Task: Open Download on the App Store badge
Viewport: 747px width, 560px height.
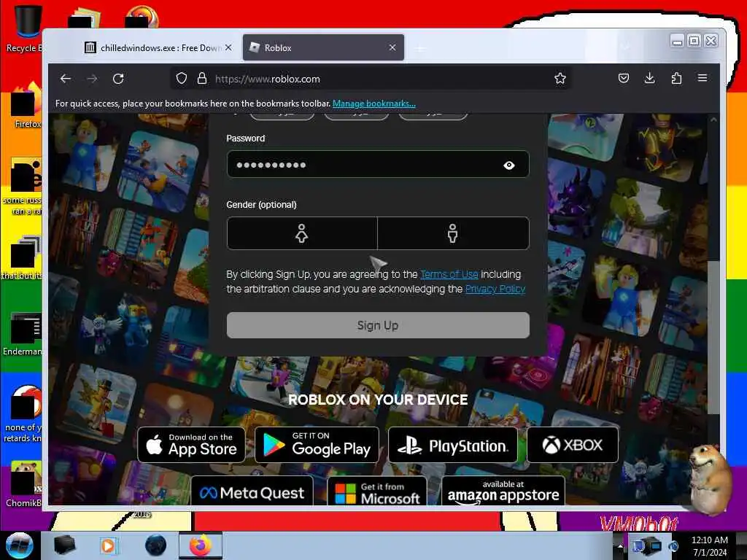Action: 192,445
